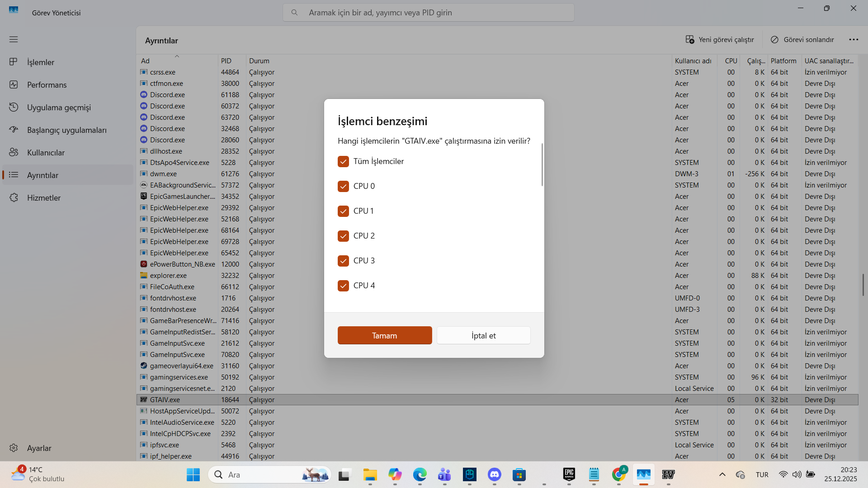Open the Kullanıcılar page
The height and width of the screenshot is (488, 868).
[x=68, y=152]
